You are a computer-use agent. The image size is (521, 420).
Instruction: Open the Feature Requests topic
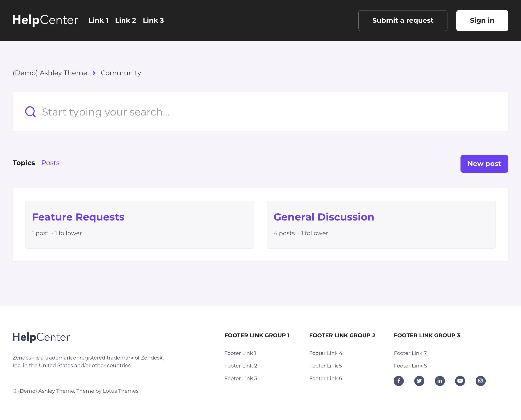pos(78,217)
